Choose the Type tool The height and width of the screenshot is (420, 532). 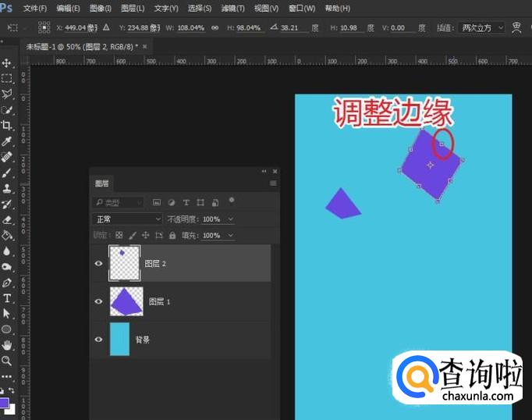pyautogui.click(x=7, y=298)
